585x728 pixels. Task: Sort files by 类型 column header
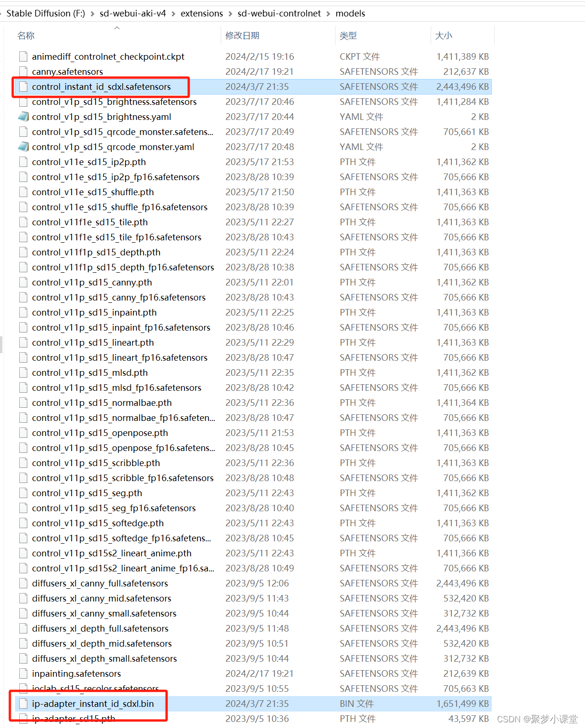click(x=348, y=36)
